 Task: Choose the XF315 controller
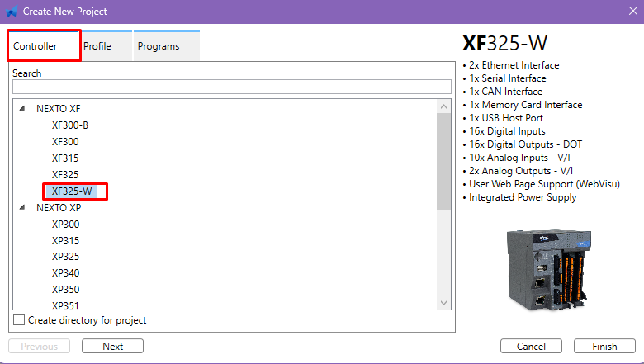65,158
